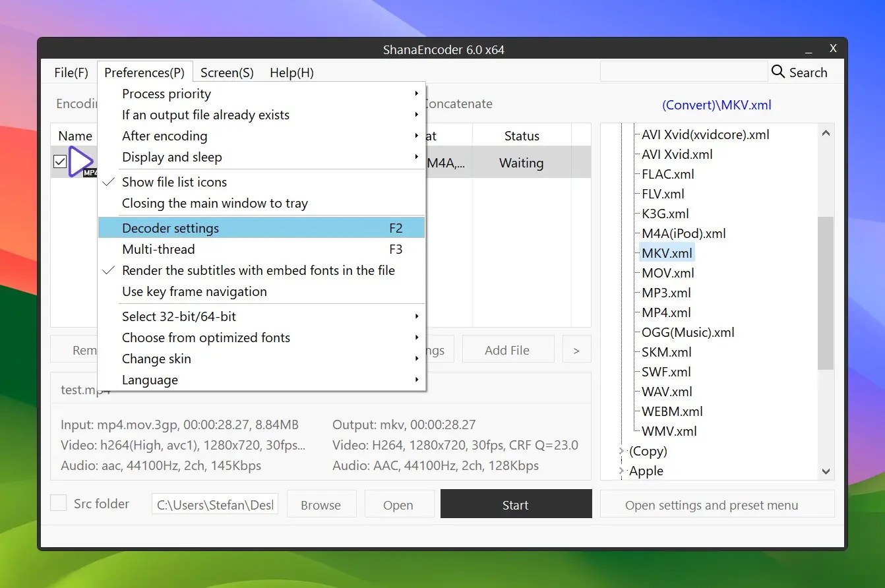Toggle Show file list icons option

point(174,182)
